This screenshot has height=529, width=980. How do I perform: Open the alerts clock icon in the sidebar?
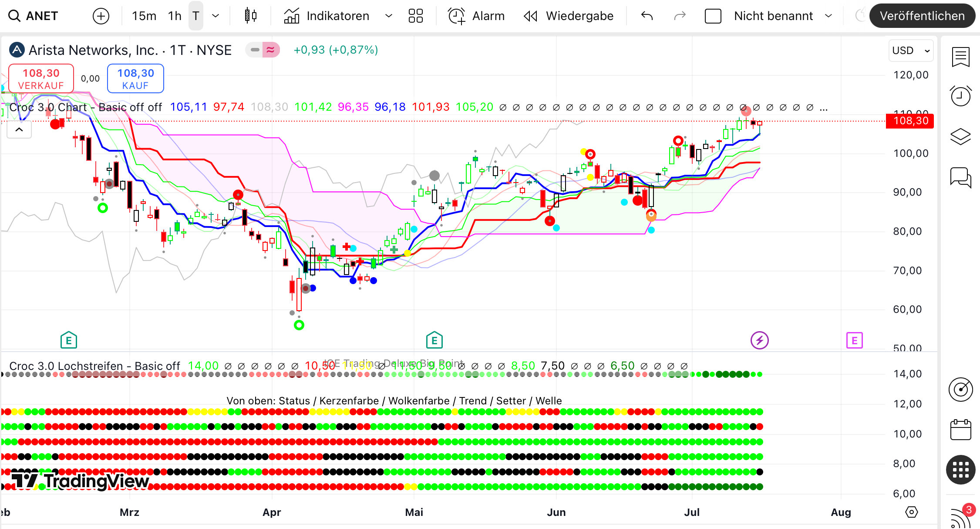[x=960, y=96]
